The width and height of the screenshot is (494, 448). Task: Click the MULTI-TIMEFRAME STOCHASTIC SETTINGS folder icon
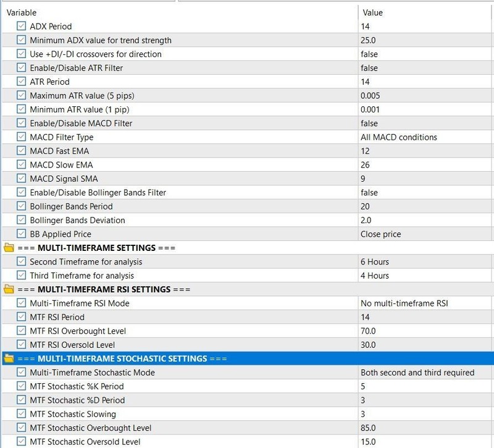coord(9,358)
